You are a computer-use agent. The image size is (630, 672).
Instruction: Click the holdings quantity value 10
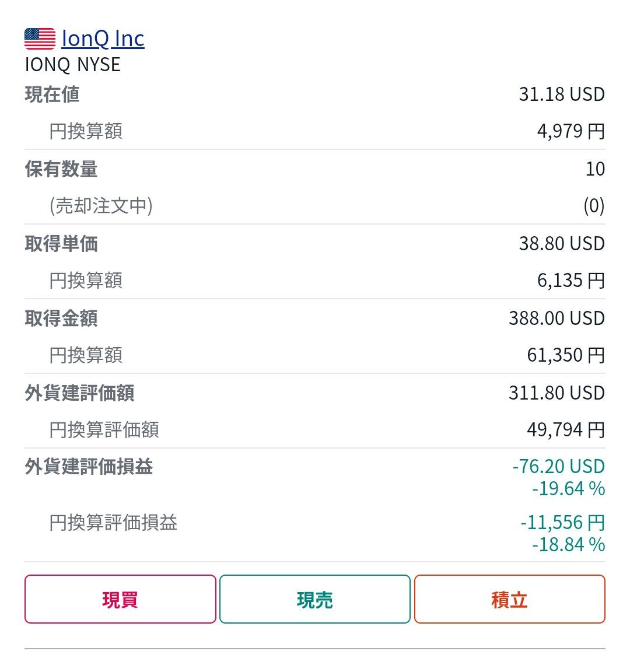click(x=594, y=169)
